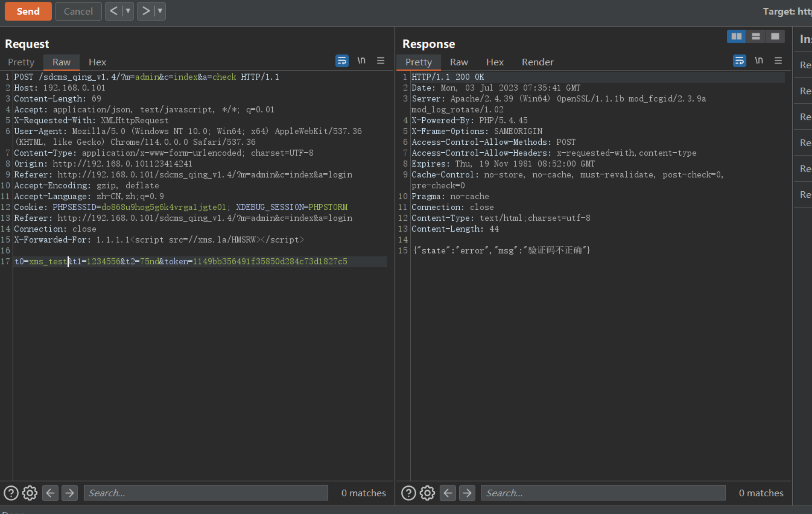Image resolution: width=812 pixels, height=514 pixels.
Task: Click the X-Frame-Options SAMEORIGIN line
Action: [x=477, y=131]
